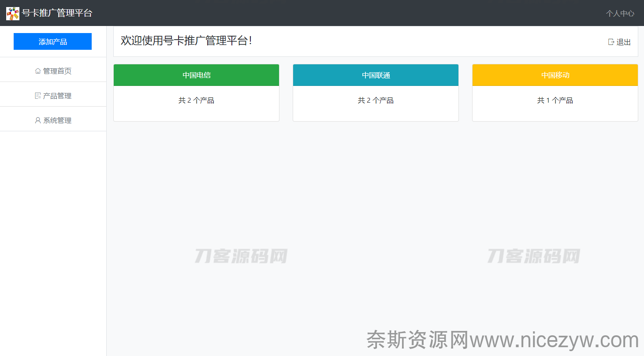644x356 pixels.
Task: Click the 号卡推广管理平台 title
Action: tap(57, 13)
